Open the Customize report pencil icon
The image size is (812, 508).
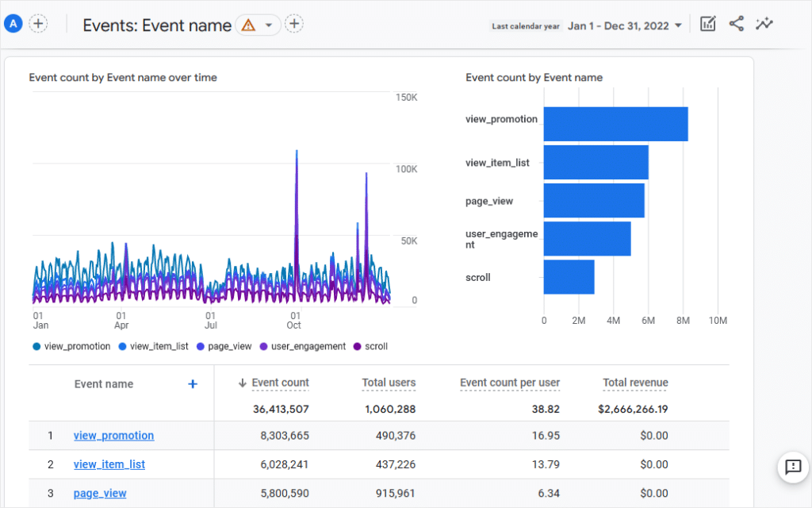(x=708, y=24)
